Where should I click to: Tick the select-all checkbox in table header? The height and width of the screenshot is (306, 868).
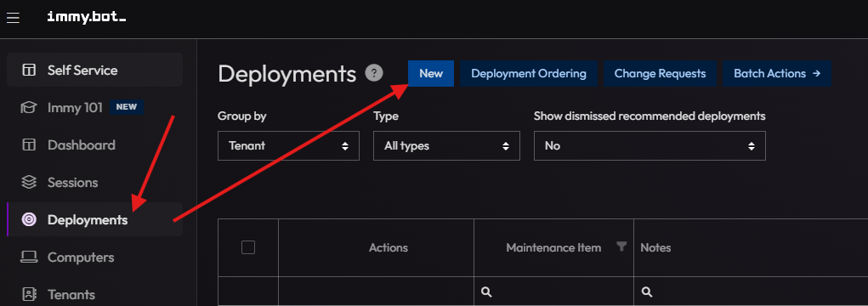248,247
